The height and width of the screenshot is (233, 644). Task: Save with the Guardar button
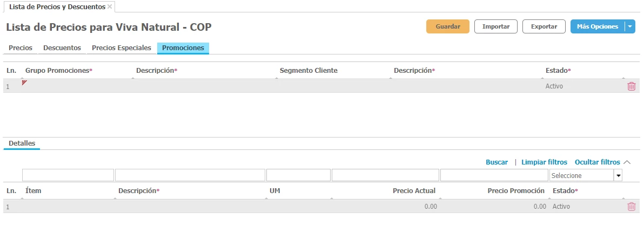tap(448, 26)
